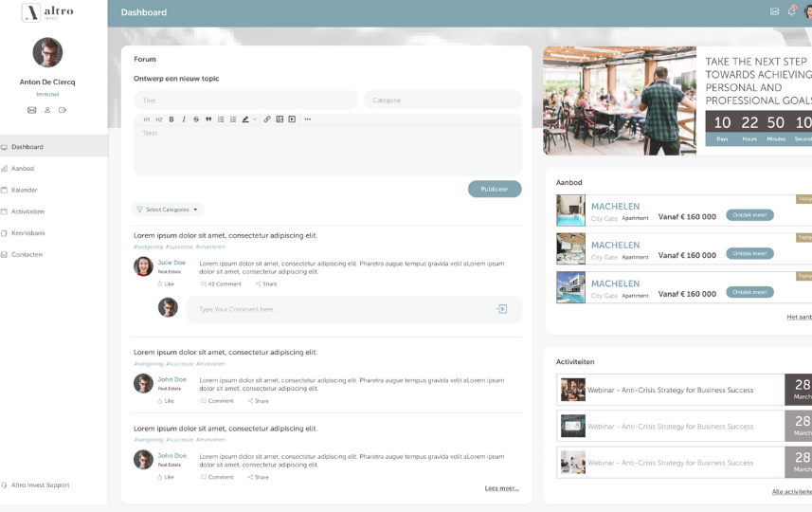Insert a bulleted list

click(x=221, y=119)
